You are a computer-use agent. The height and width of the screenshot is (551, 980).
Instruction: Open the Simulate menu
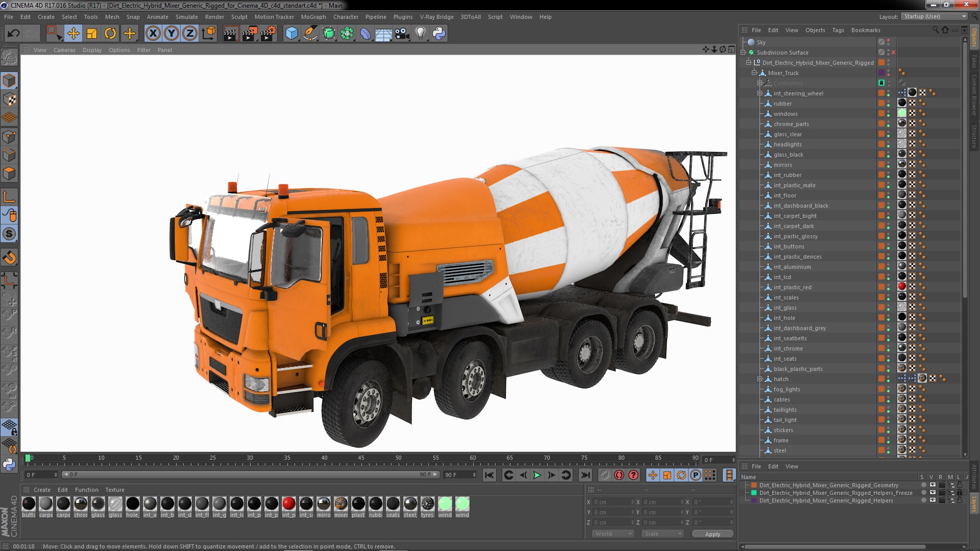pyautogui.click(x=186, y=17)
